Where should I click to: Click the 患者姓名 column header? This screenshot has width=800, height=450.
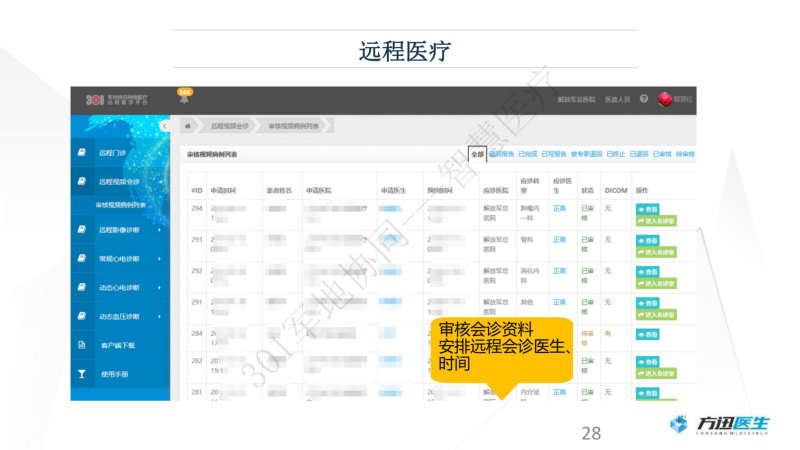point(279,190)
